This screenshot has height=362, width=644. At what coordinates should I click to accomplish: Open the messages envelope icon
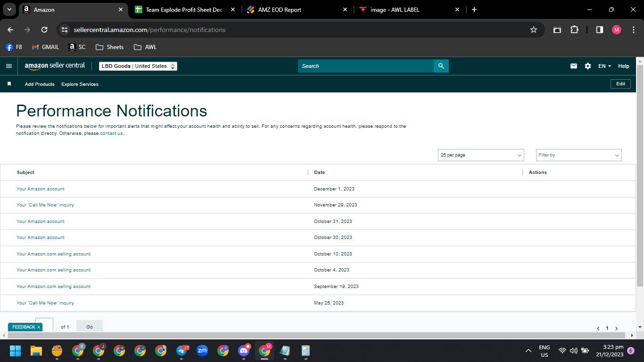pos(574,66)
